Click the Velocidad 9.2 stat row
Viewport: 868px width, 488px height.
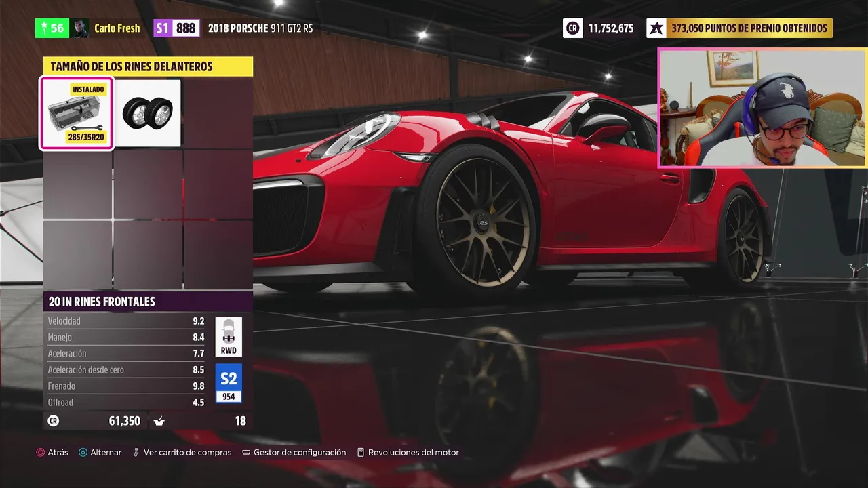[126, 321]
